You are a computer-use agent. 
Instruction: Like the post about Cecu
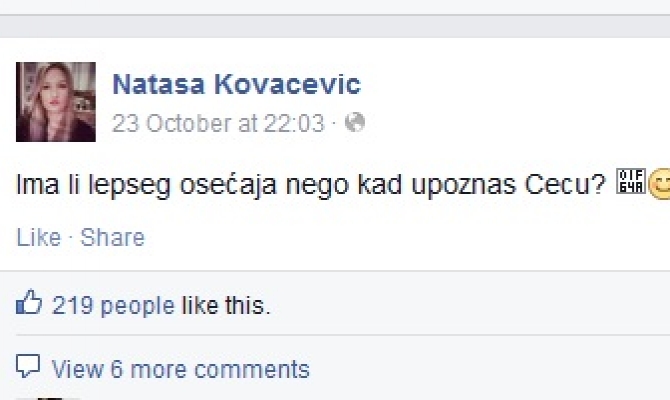[38, 237]
